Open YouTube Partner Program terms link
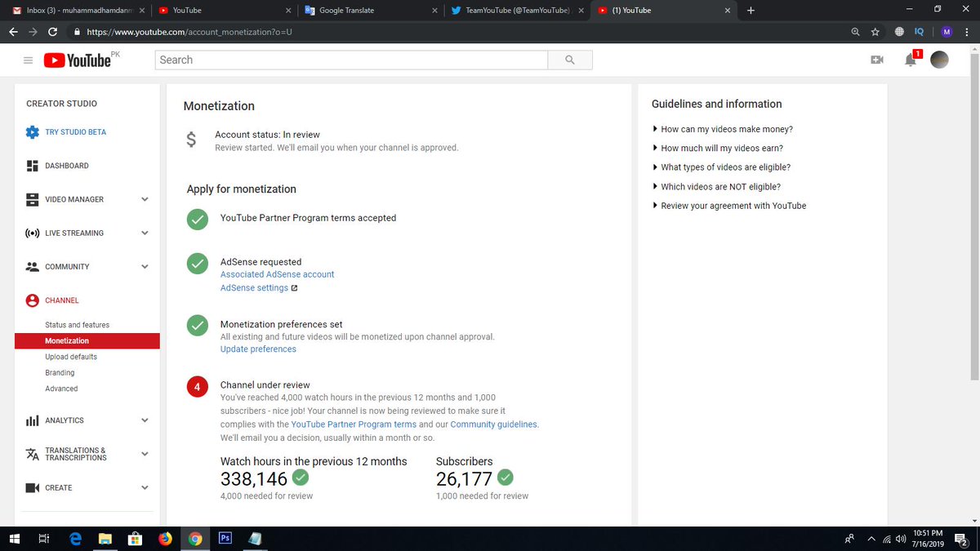Viewport: 980px width, 551px height. pos(354,424)
